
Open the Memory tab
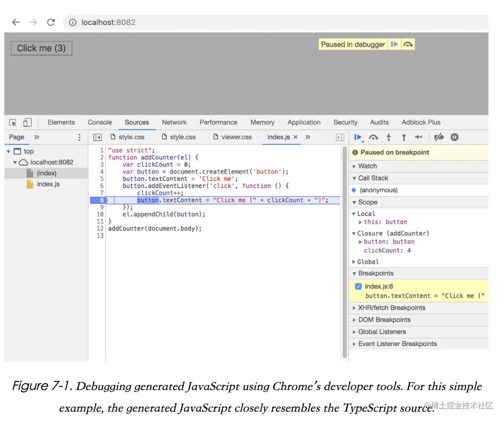(262, 122)
